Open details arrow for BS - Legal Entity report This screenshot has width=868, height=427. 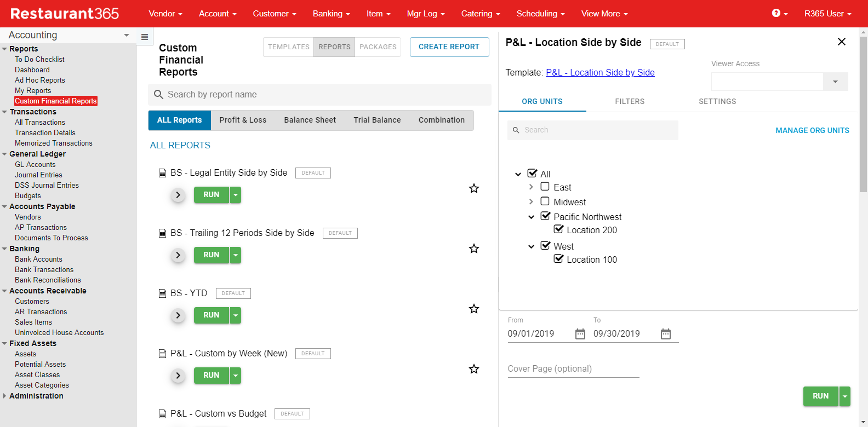[x=178, y=195]
